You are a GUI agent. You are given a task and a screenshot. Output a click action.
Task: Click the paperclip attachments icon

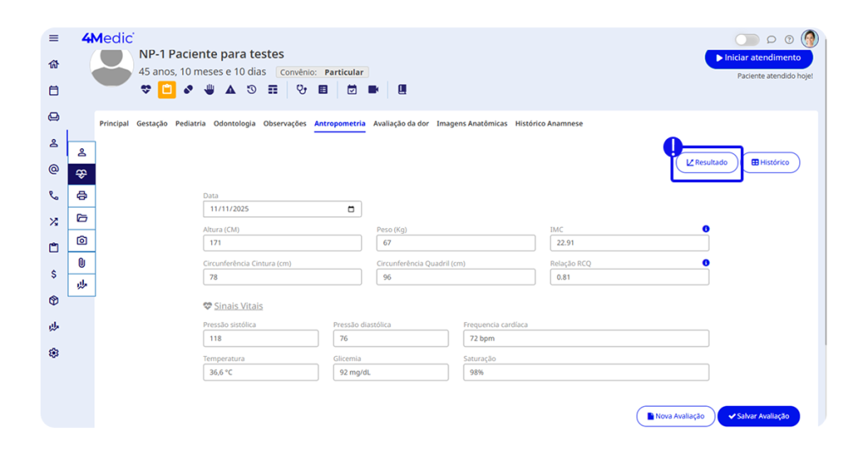(x=81, y=263)
